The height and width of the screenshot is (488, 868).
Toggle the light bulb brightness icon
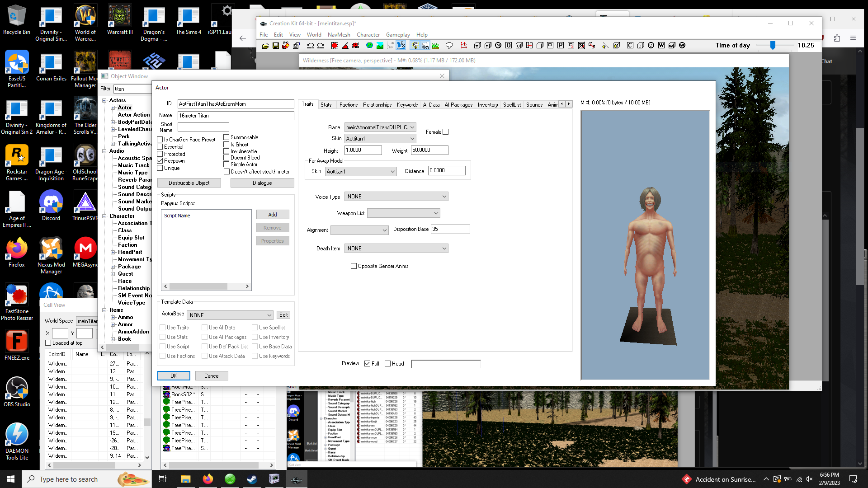tap(415, 45)
